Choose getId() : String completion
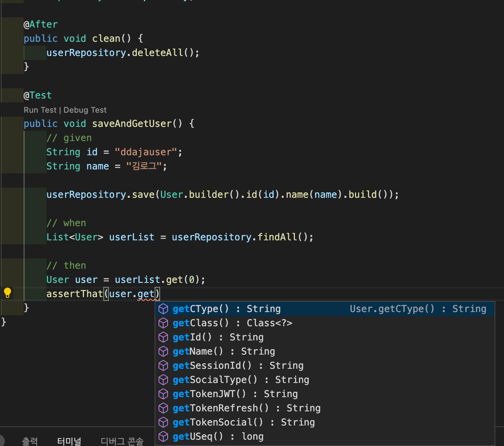 [x=325, y=337]
